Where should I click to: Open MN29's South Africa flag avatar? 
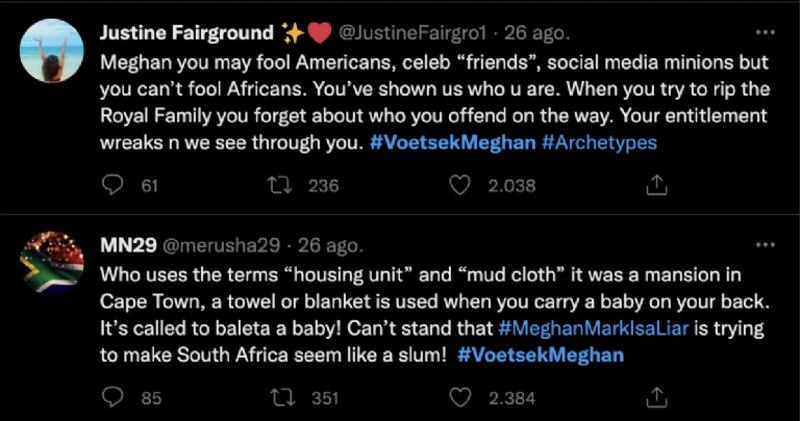(52, 263)
